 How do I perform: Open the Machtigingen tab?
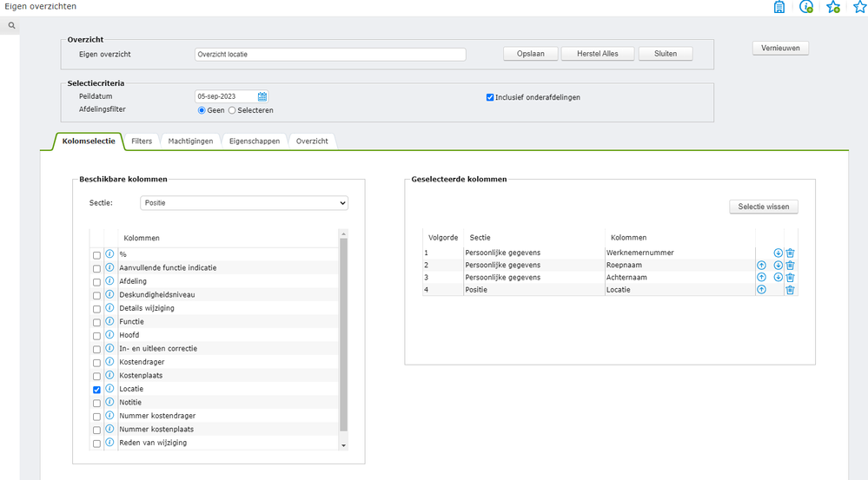tap(190, 141)
